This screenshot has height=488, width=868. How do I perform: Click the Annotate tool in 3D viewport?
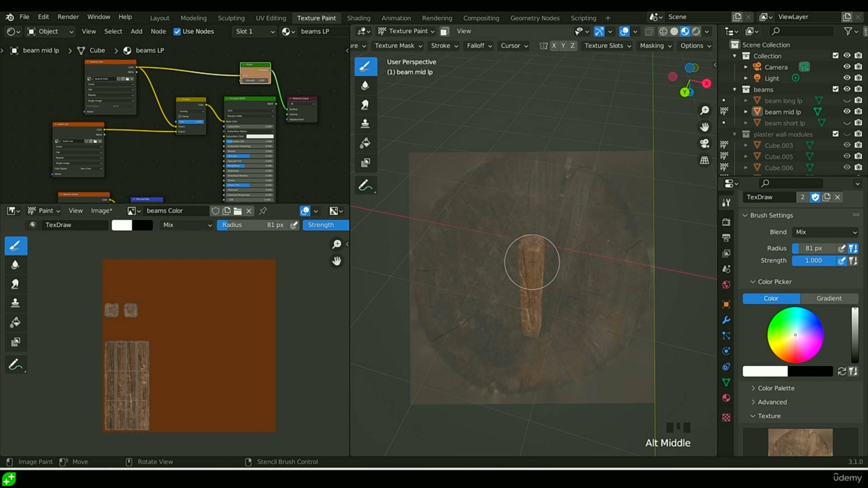point(365,185)
